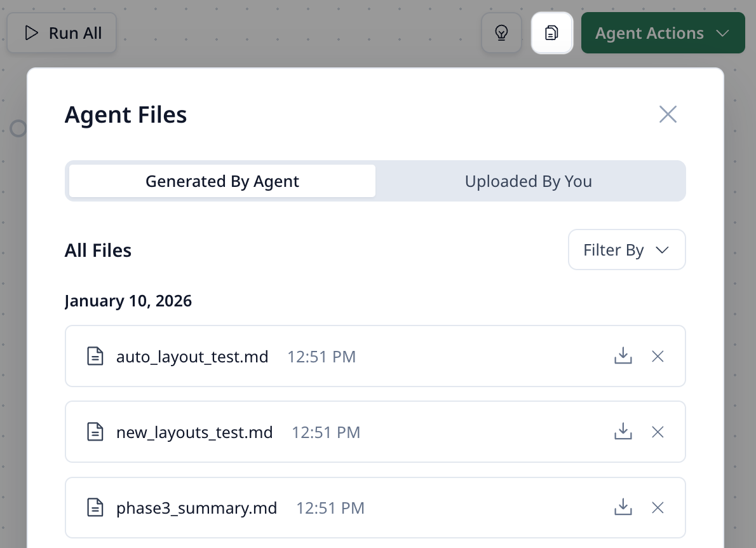Screen dimensions: 756x548
Task: Click the document icon beside phase3_summary.md
Action: 95,509
